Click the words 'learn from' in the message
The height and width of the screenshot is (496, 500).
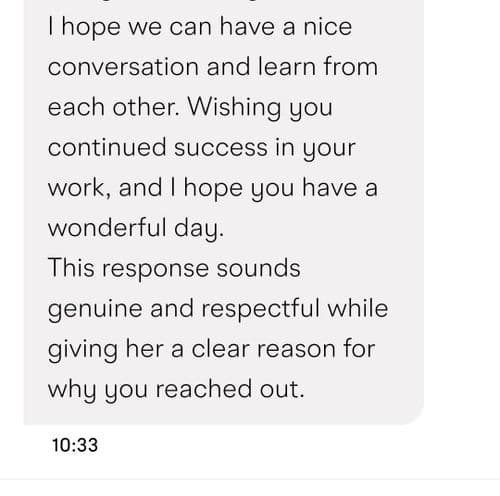tap(318, 66)
